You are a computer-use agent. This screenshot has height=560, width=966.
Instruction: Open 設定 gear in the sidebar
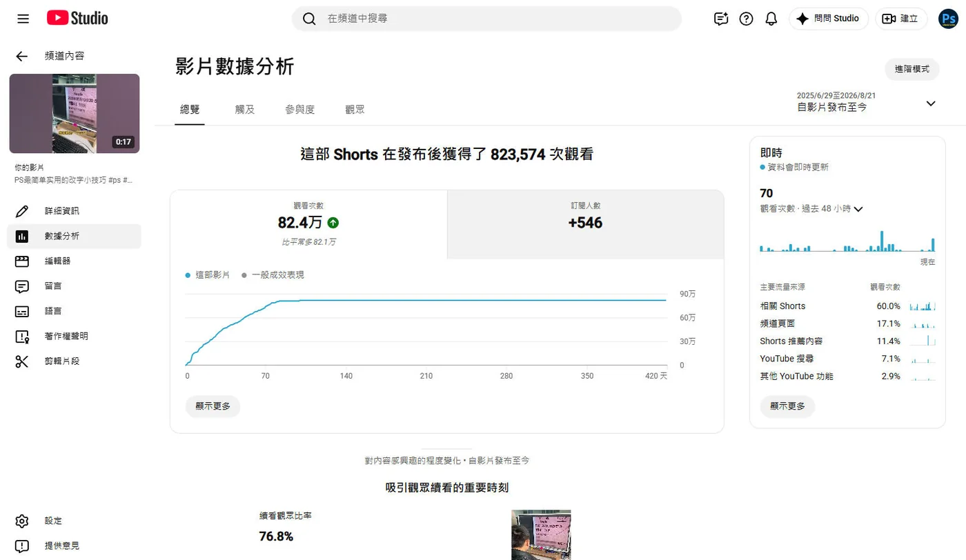[75, 521]
